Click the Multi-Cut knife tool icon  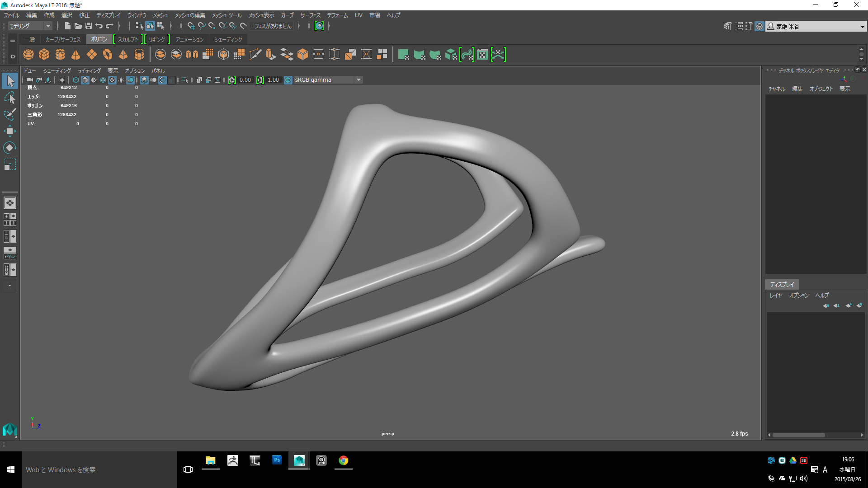click(x=255, y=55)
